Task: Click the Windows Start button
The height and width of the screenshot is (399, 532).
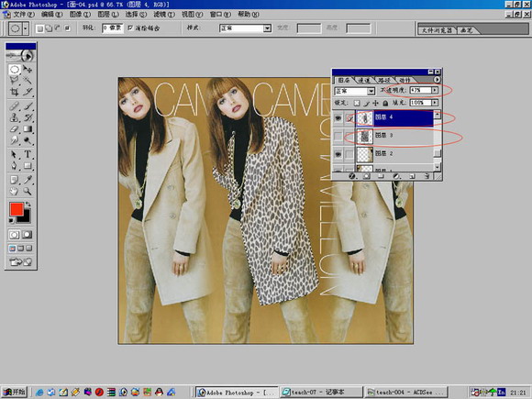Action: click(x=15, y=392)
